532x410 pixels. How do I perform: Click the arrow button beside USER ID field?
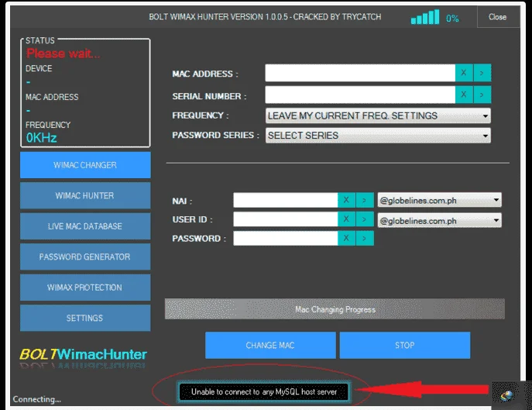coord(365,219)
